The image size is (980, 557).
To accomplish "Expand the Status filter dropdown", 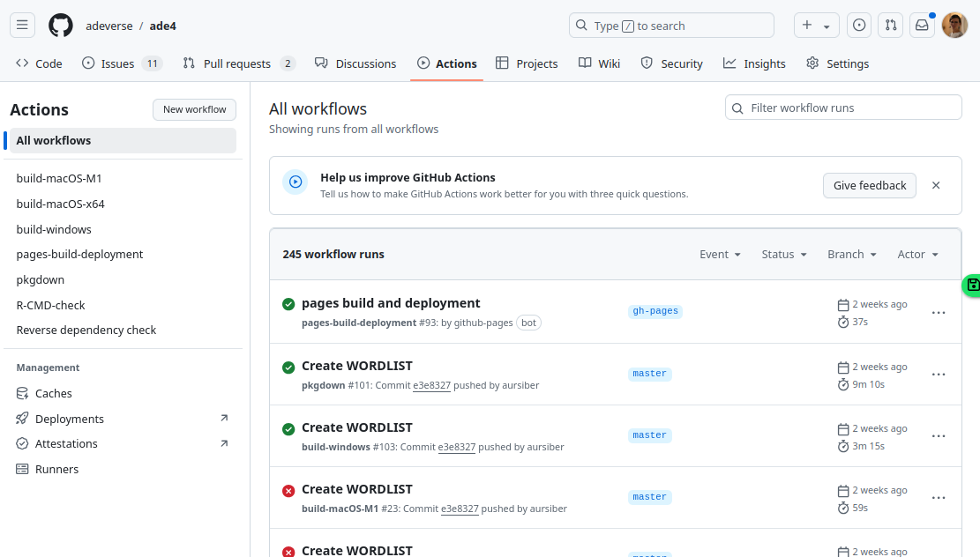I will pos(784,254).
